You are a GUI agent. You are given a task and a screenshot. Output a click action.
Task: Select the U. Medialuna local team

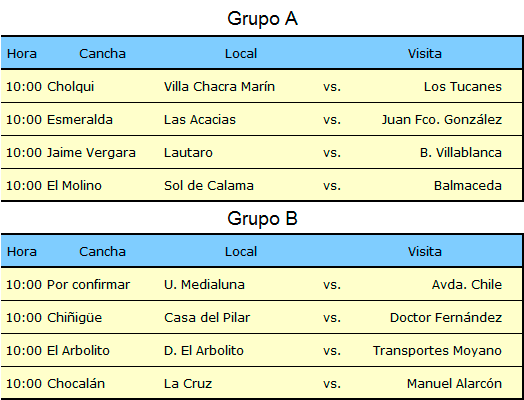coord(204,285)
